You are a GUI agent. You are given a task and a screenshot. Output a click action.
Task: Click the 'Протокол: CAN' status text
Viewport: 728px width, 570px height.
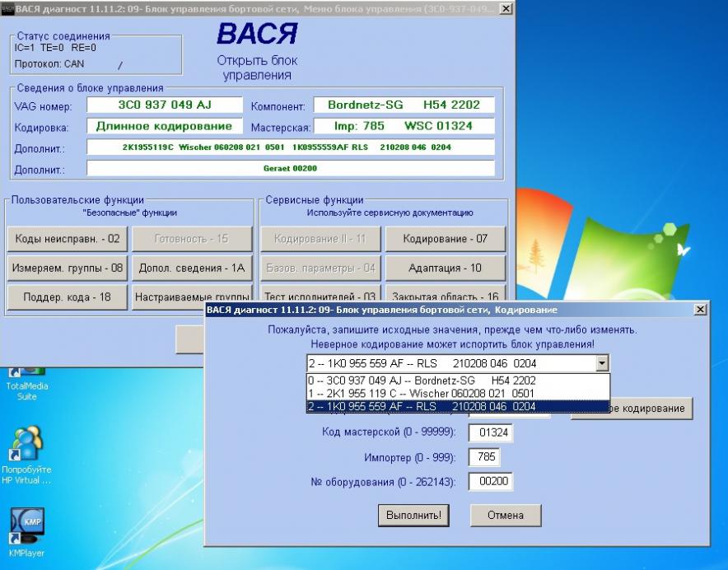pos(49,64)
